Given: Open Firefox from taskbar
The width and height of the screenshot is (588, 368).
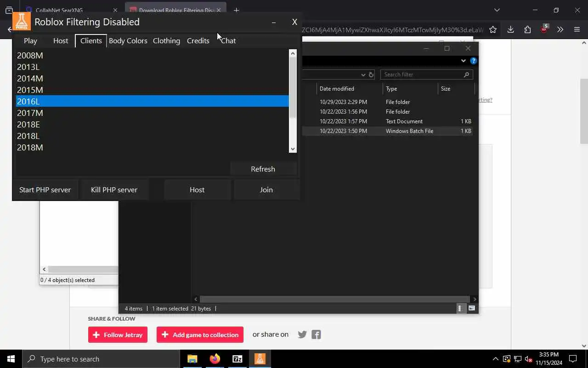Looking at the screenshot, I should click(x=215, y=359).
